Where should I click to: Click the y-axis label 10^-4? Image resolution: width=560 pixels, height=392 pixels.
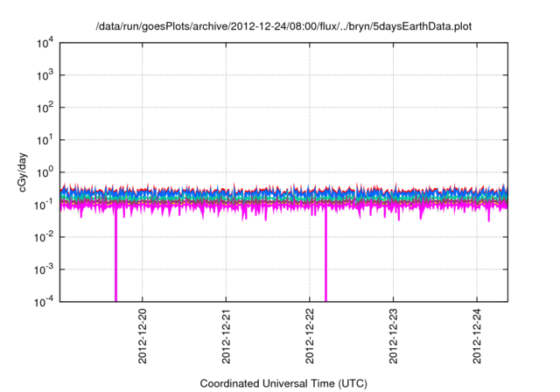click(45, 302)
